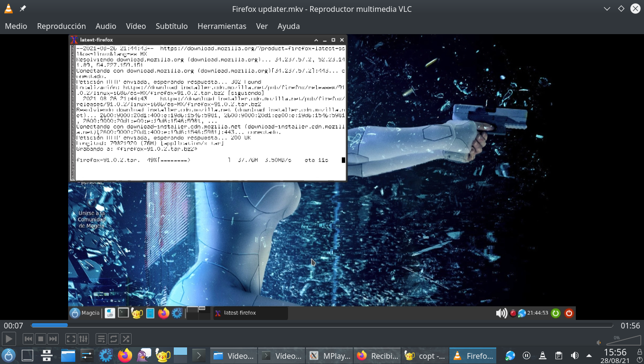Open the Mageia application launcher
644x364 pixels.
(x=9, y=355)
